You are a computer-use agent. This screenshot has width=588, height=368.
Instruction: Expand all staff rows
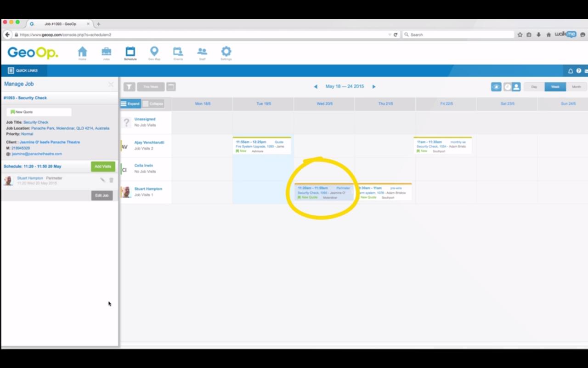pyautogui.click(x=130, y=103)
